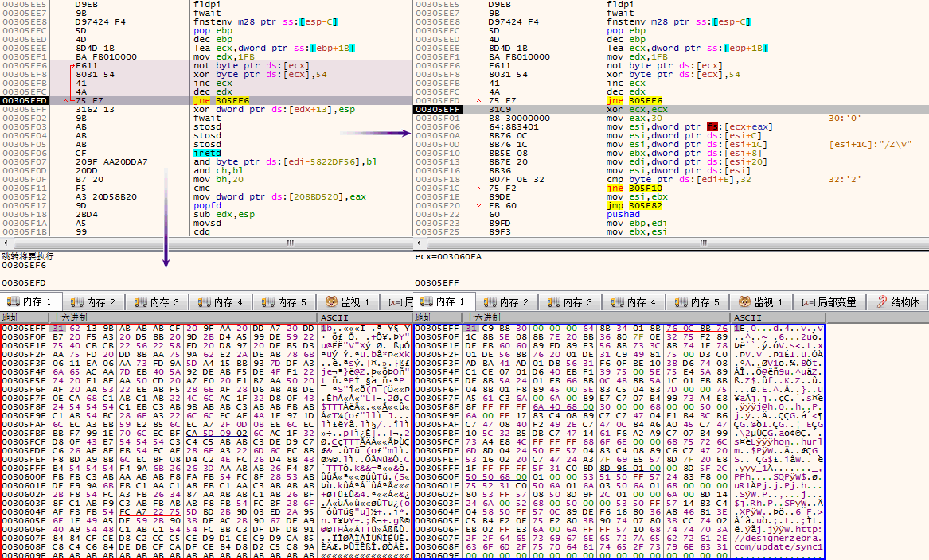Click ASCII text 'com/update/sync1' in right dump

778,547
